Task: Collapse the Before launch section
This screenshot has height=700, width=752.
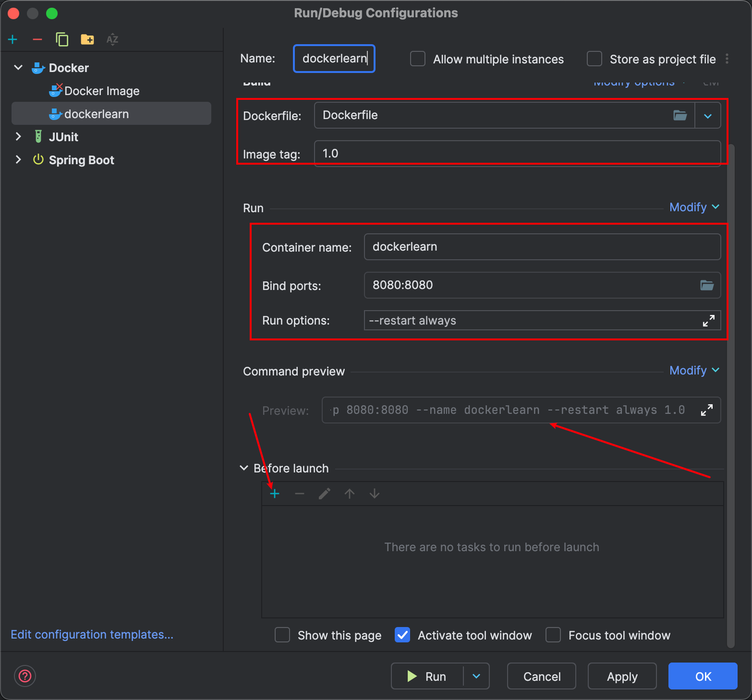Action: pos(244,468)
